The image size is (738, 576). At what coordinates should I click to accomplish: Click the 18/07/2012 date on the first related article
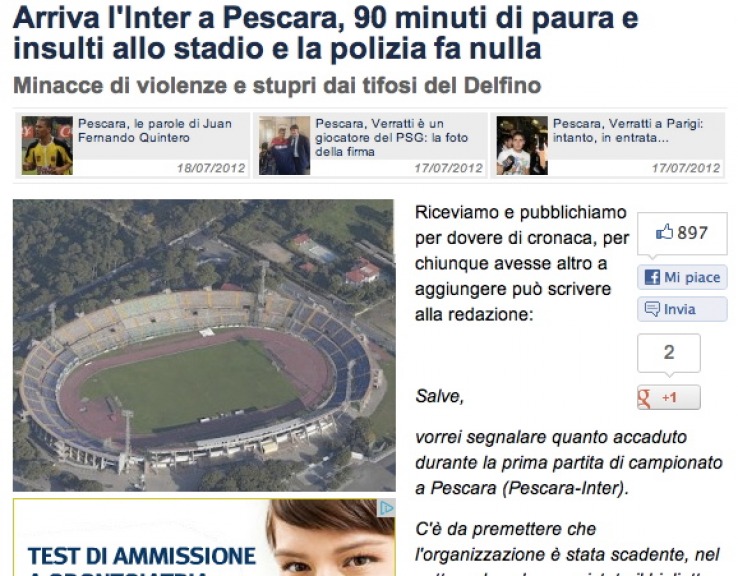tap(211, 168)
